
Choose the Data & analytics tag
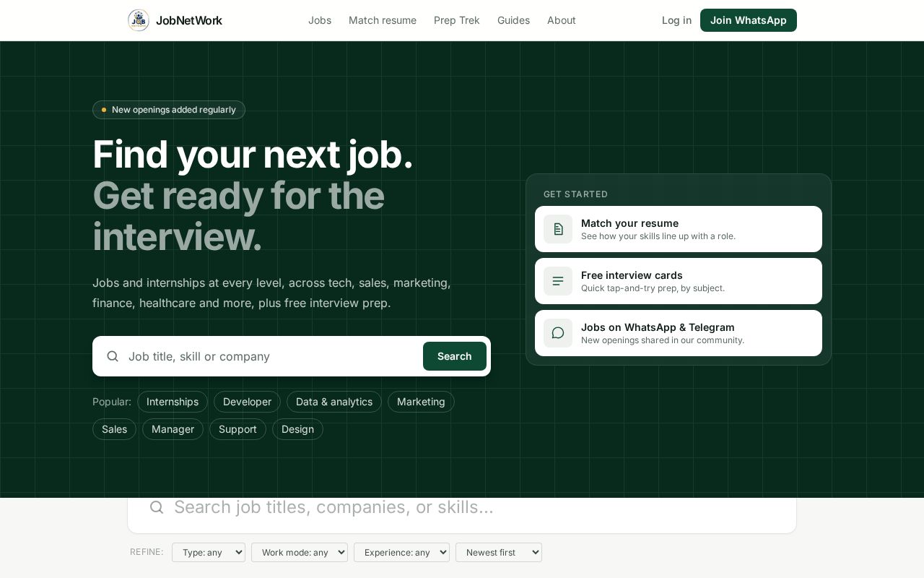coord(334,402)
